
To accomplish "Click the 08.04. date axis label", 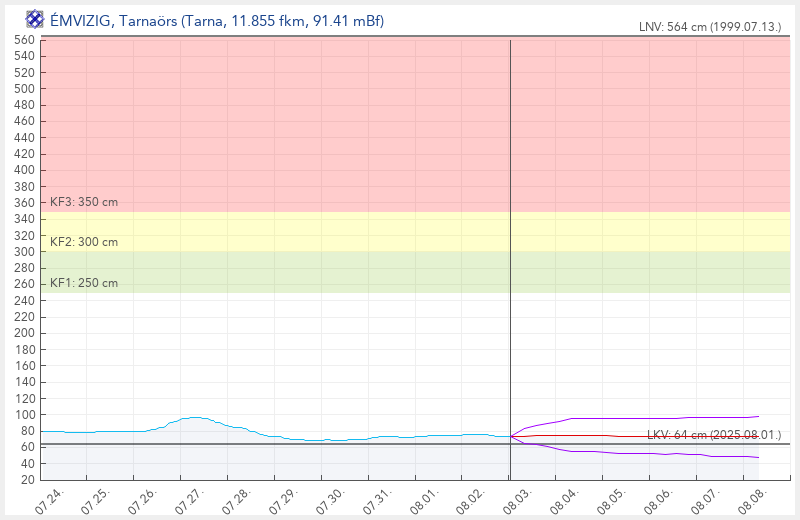I will click(x=565, y=501).
